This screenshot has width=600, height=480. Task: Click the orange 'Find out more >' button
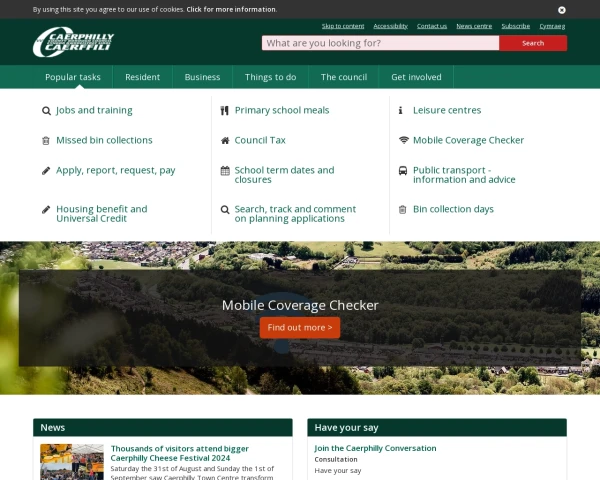pyautogui.click(x=300, y=328)
